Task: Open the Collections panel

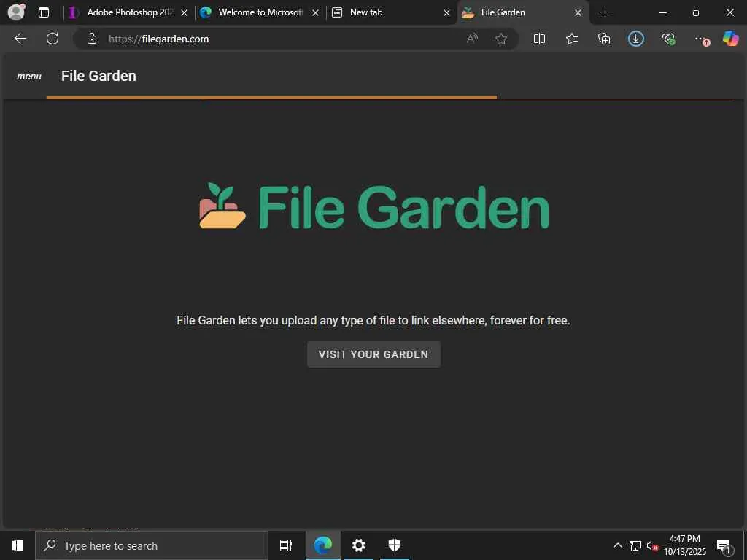Action: click(x=604, y=39)
